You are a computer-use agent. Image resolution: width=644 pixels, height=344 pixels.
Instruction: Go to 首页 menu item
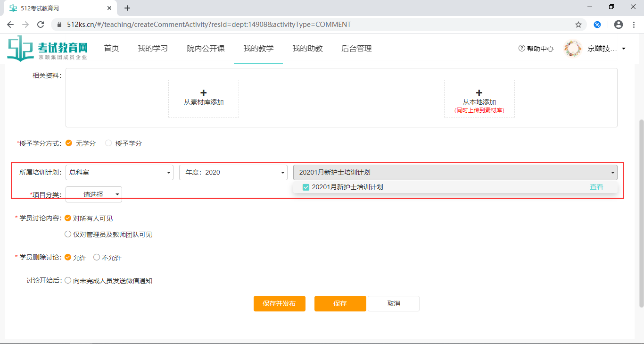[x=111, y=48]
